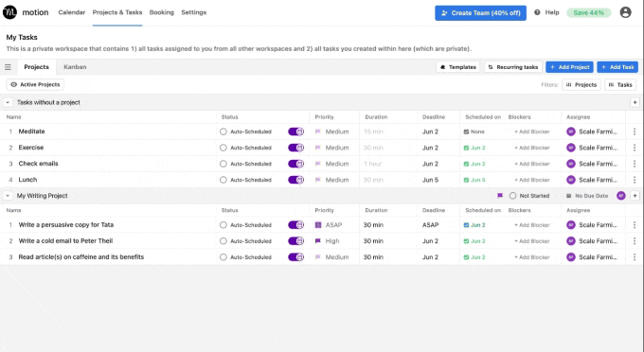The image size is (644, 352).
Task: Click the Add Task button
Action: [x=617, y=67]
